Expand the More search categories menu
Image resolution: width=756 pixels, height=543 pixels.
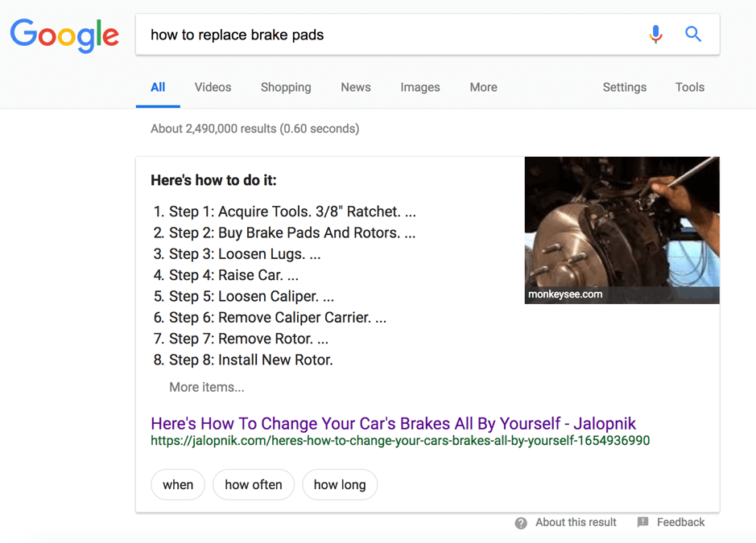point(483,88)
